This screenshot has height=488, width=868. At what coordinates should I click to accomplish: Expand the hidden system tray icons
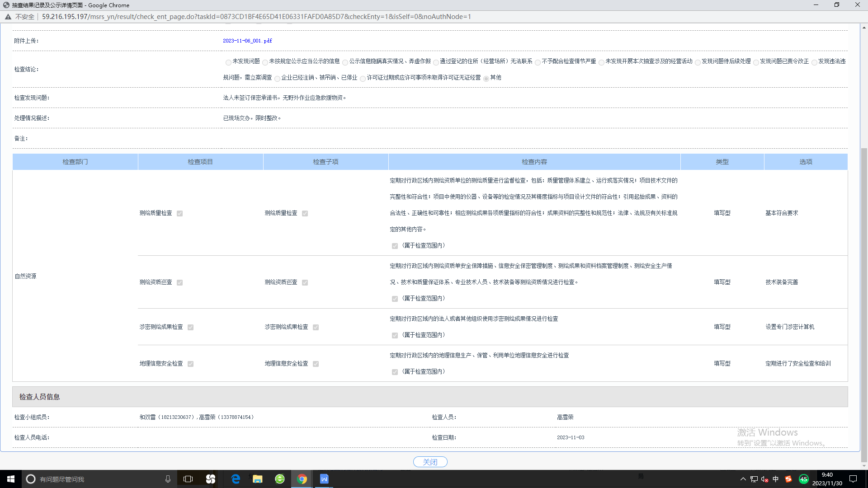pyautogui.click(x=743, y=479)
